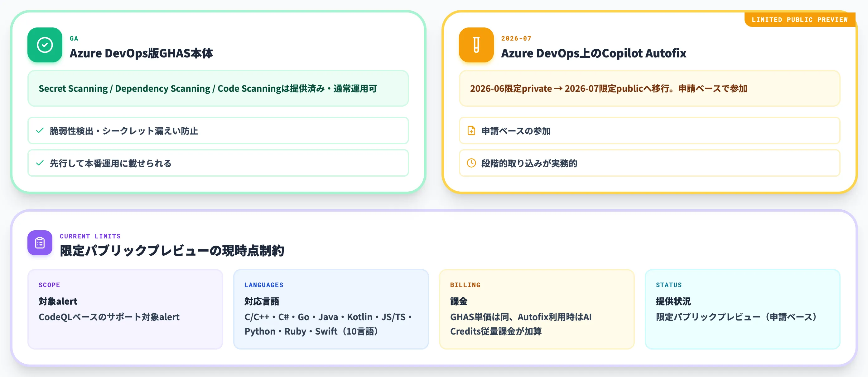Click the 2026-07 date label
This screenshot has width=868, height=377.
tap(516, 38)
